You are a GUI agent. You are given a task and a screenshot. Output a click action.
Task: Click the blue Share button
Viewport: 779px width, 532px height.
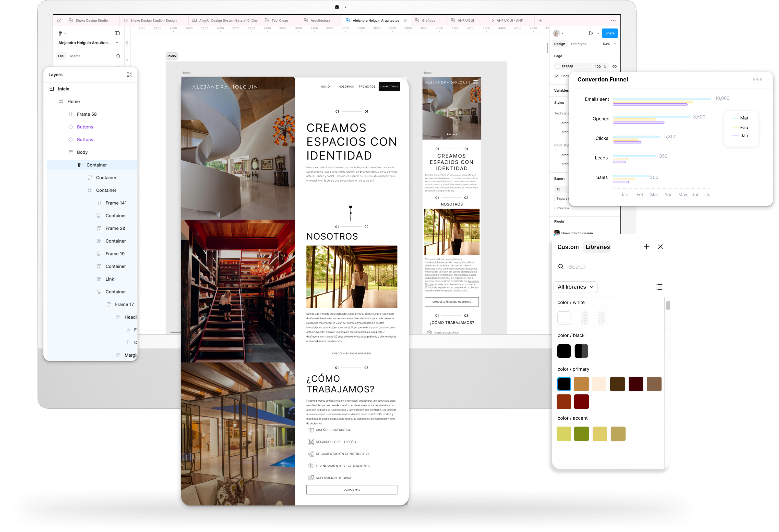coord(609,33)
